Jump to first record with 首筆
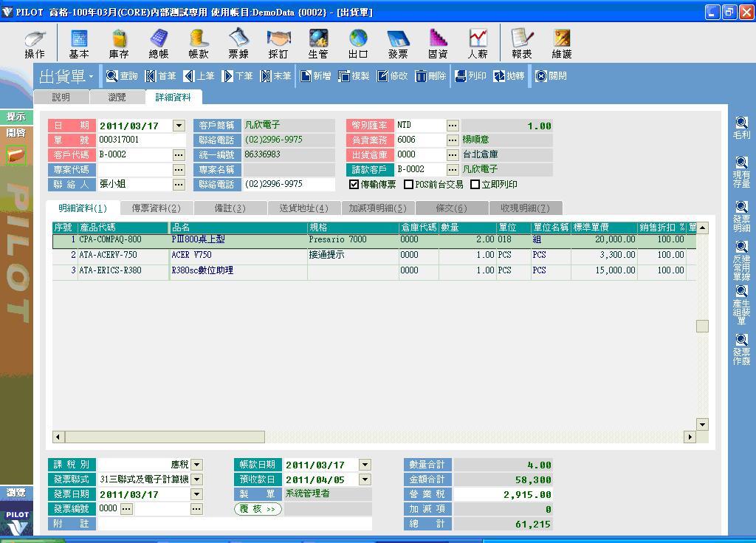The image size is (756, 543). pos(160,76)
